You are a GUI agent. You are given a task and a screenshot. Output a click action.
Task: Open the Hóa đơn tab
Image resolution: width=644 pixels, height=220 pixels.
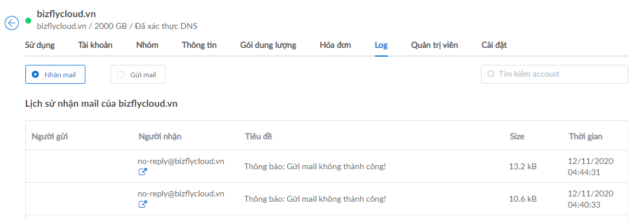(x=336, y=45)
